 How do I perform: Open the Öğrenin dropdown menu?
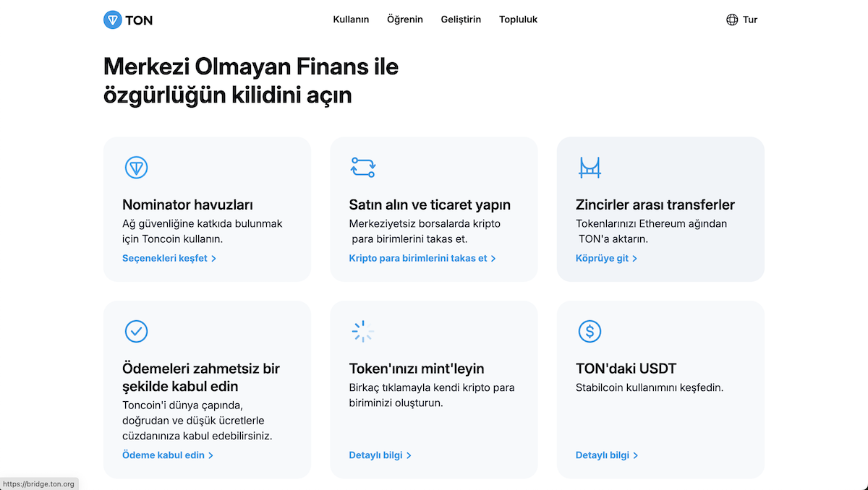(x=404, y=20)
